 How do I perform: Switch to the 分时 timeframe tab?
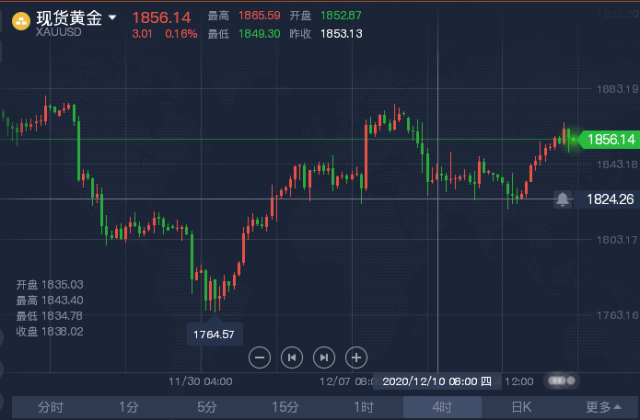[51, 407]
